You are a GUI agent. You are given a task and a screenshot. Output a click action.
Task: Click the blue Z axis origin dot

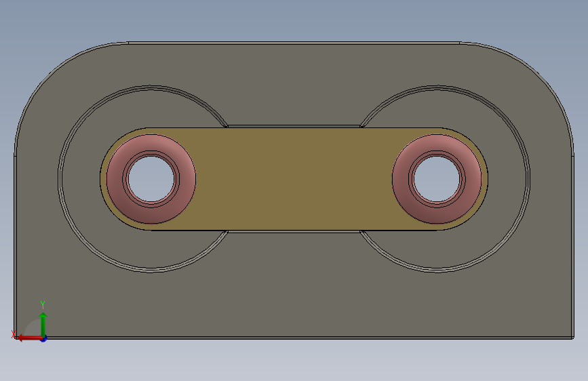(43, 338)
